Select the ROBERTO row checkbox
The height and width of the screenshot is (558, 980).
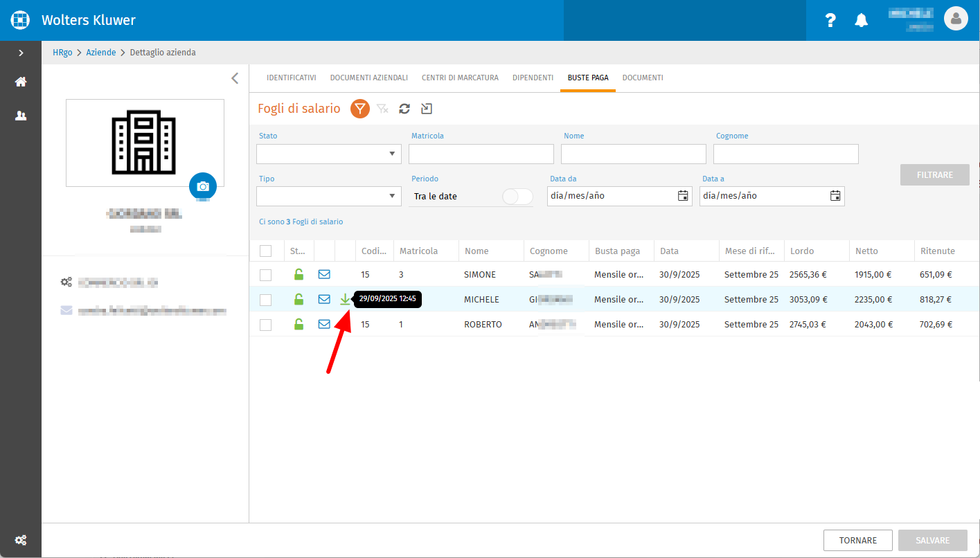click(x=266, y=325)
